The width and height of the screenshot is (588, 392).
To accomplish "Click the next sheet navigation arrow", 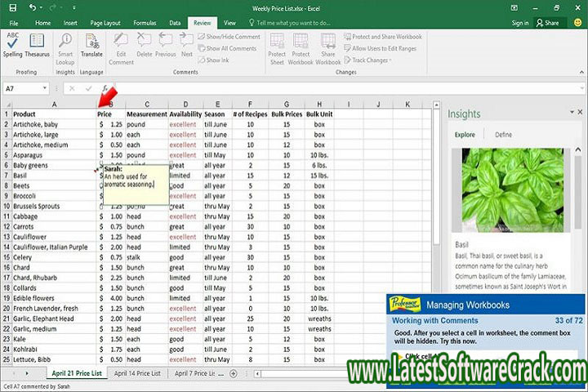I will tap(27, 373).
